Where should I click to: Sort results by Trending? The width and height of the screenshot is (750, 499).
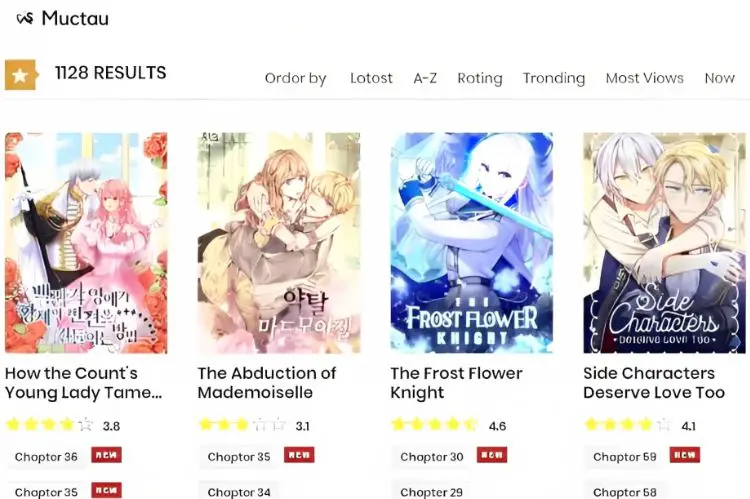coord(554,78)
